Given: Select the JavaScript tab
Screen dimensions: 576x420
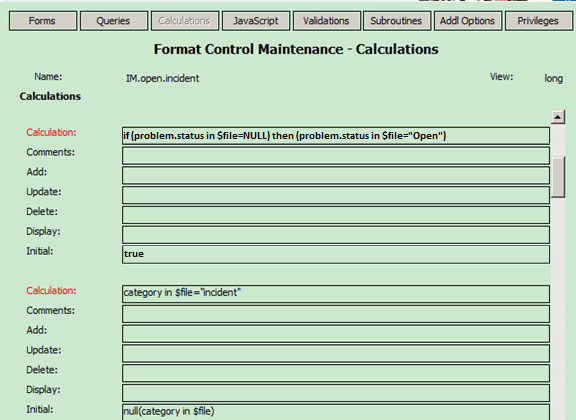Looking at the screenshot, I should point(256,21).
